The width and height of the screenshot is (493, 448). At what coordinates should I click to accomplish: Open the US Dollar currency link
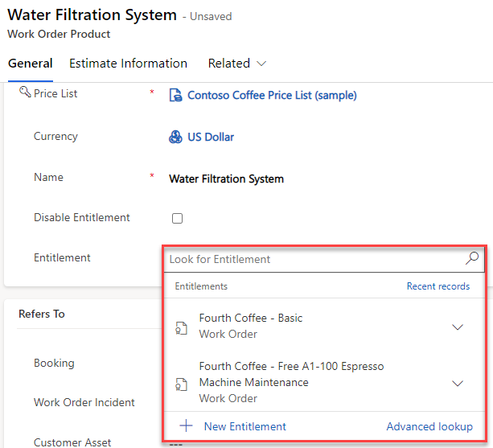[211, 137]
